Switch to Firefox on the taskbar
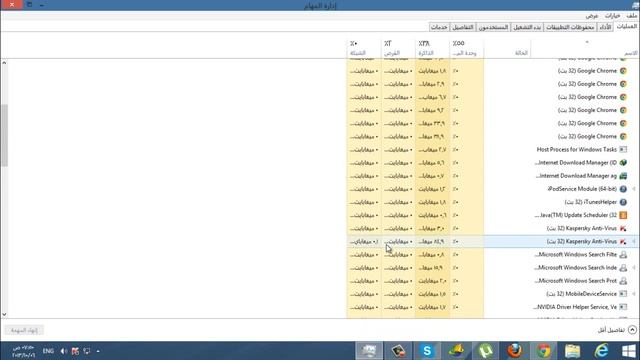 (515, 351)
